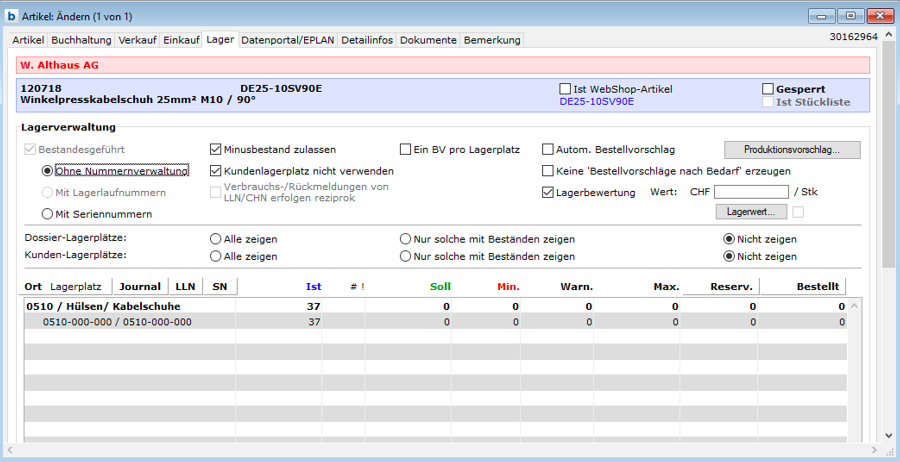The width and height of the screenshot is (900, 462).
Task: Select Mit Seriennummern radio button
Action: pyautogui.click(x=47, y=213)
